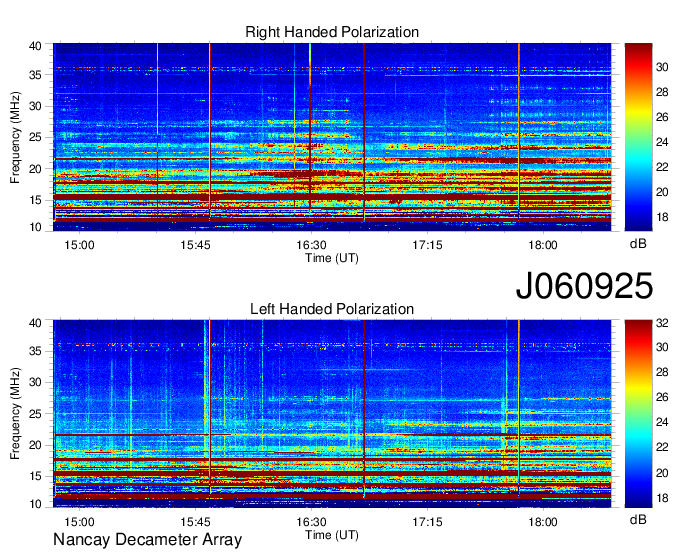Click the 18 value on Left Handed color bar
The image size is (680, 552).
click(662, 498)
